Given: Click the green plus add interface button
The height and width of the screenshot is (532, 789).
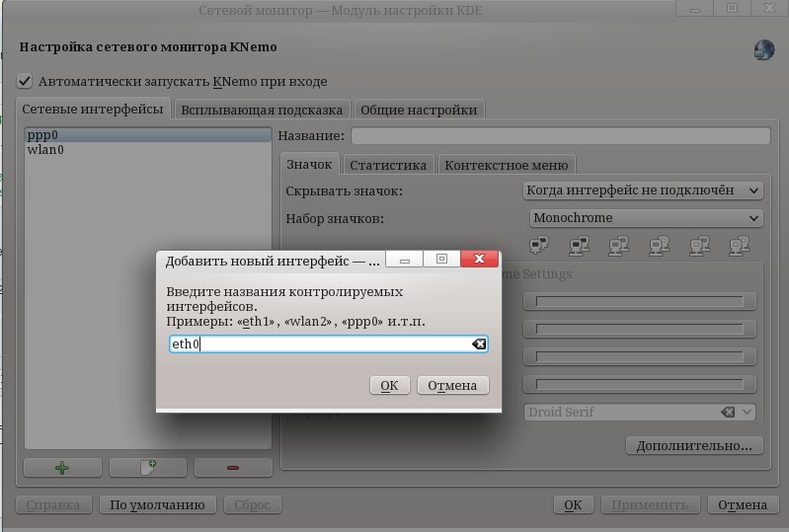Looking at the screenshot, I should (62, 468).
